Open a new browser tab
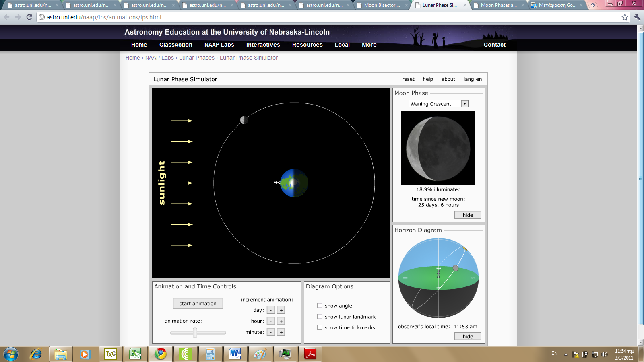This screenshot has width=644, height=362. [593, 5]
